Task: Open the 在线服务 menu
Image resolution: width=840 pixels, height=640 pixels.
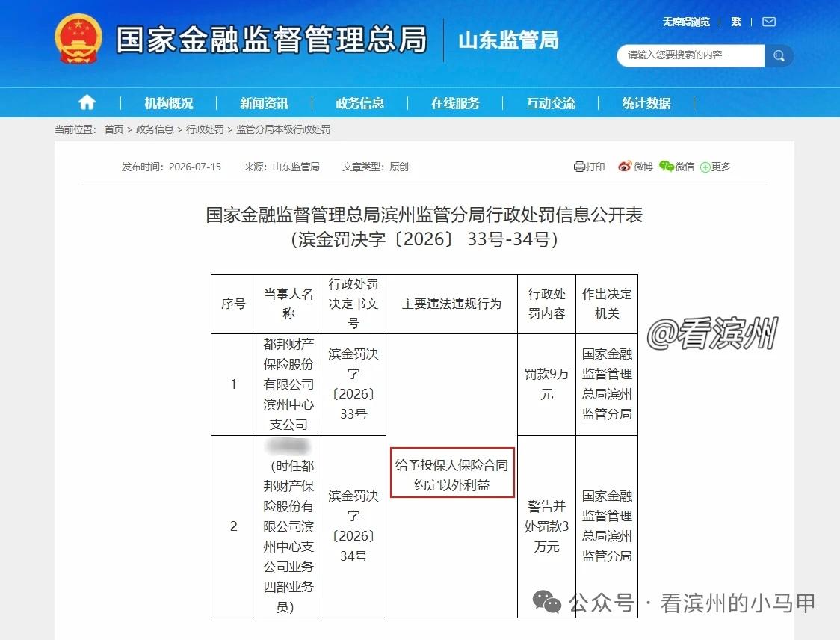Action: [x=455, y=103]
